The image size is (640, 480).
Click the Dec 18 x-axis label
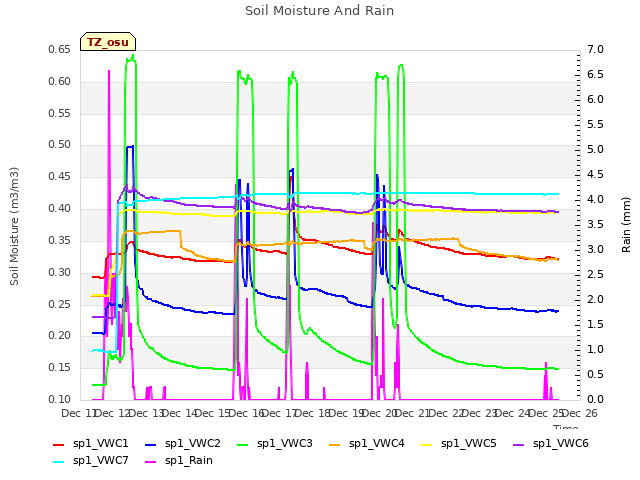click(x=313, y=413)
